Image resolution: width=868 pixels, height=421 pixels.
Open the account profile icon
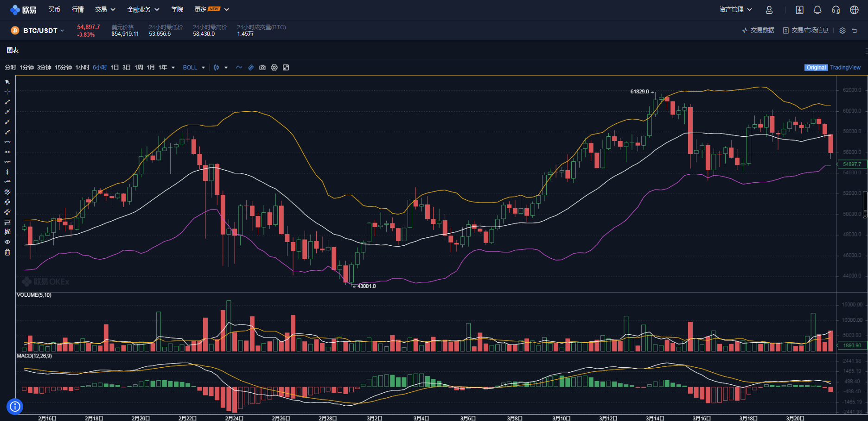click(769, 10)
